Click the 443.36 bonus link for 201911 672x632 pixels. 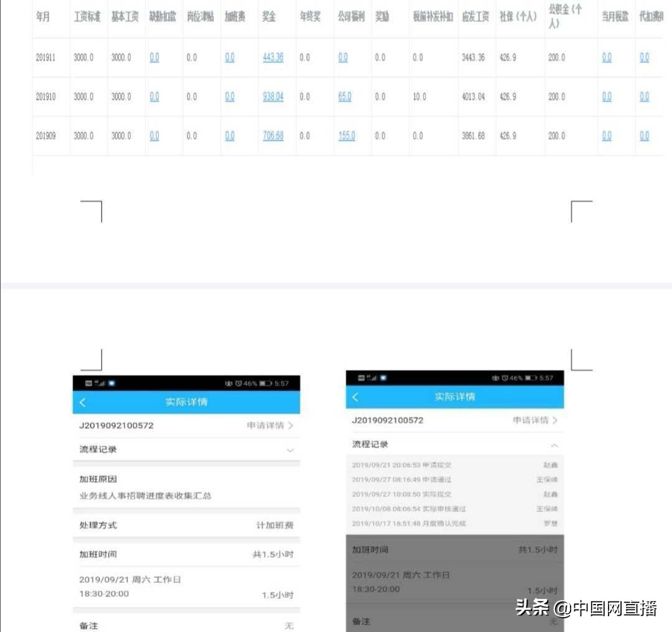[273, 57]
